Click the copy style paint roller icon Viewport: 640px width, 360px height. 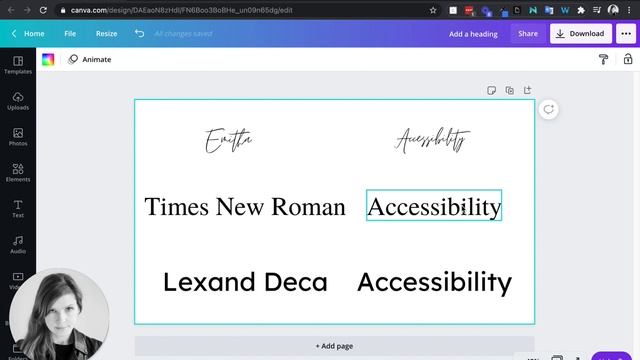pyautogui.click(x=603, y=60)
